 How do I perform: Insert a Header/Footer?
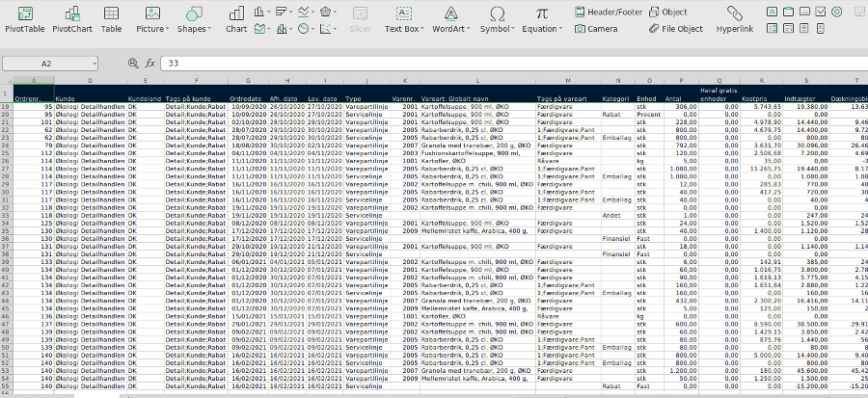(x=609, y=12)
